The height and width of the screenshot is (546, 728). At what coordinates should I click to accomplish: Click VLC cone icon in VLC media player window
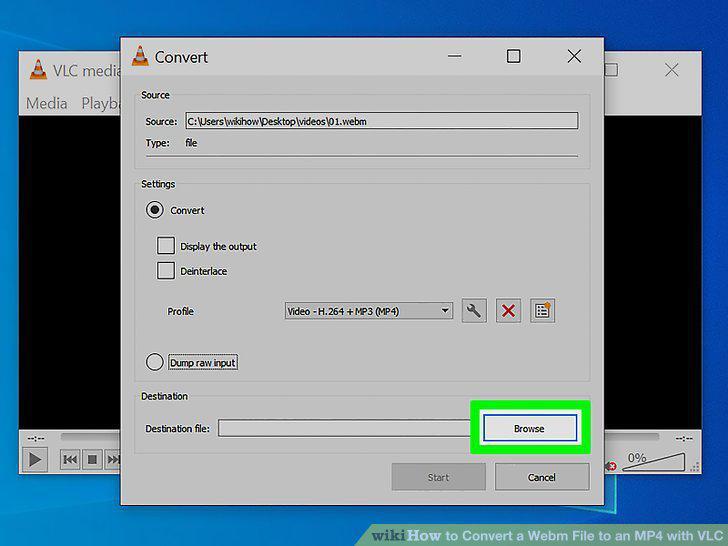point(38,70)
